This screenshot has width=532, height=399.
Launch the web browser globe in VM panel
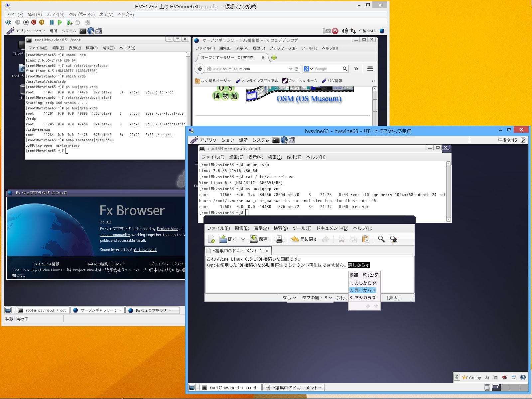tap(91, 31)
